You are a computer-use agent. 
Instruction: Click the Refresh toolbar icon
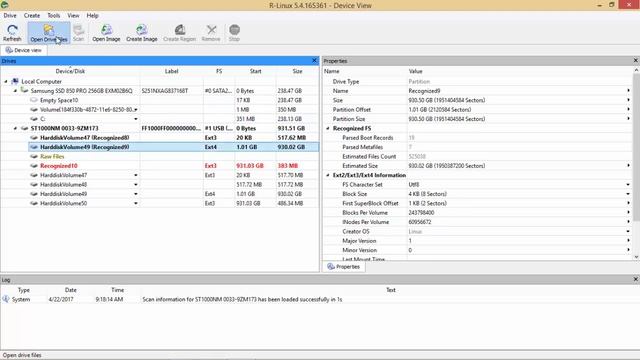[12, 33]
